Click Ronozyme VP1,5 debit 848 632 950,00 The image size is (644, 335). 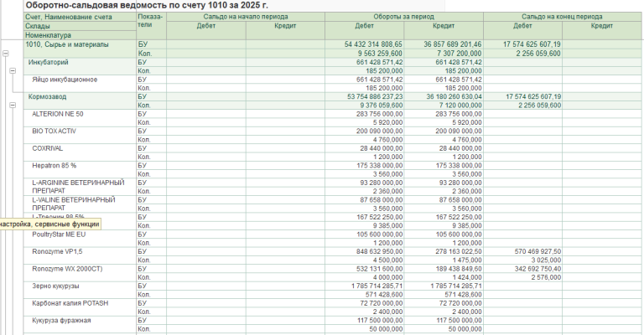(x=380, y=252)
